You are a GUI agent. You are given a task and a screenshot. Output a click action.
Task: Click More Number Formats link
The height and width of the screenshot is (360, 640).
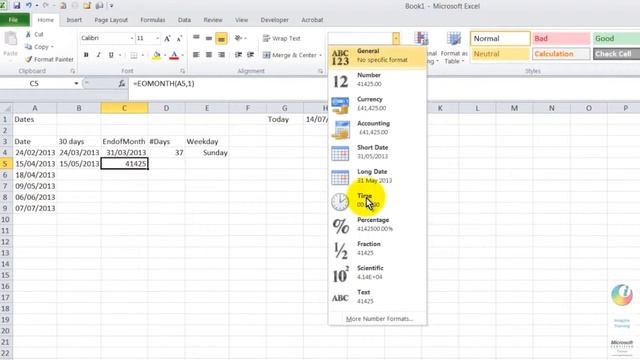[x=379, y=319]
